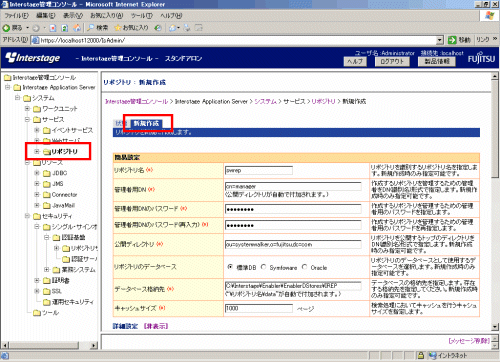
Task: Click the IE Back arrow icon
Action: (6, 28)
